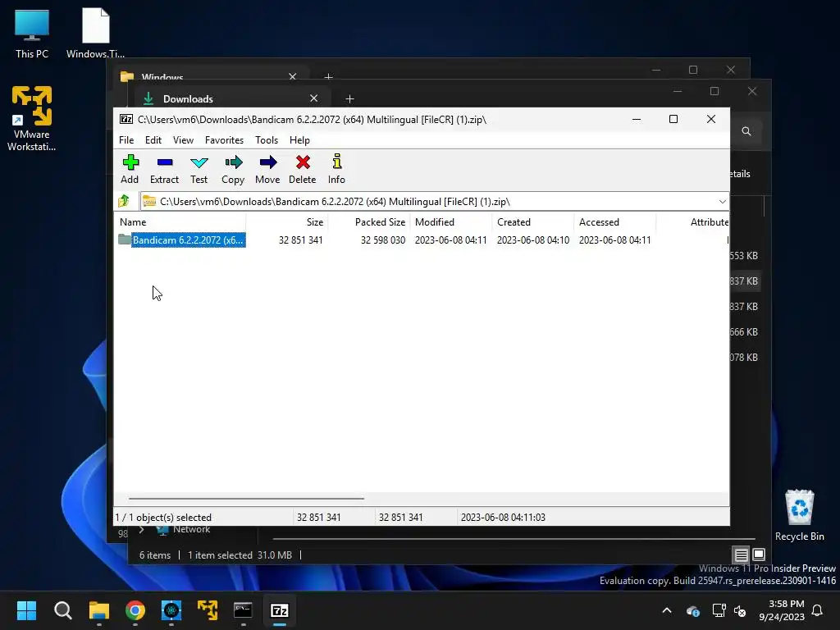Image resolution: width=840 pixels, height=630 pixels.
Task: Open the Recycle Bin desktop icon
Action: pyautogui.click(x=799, y=515)
